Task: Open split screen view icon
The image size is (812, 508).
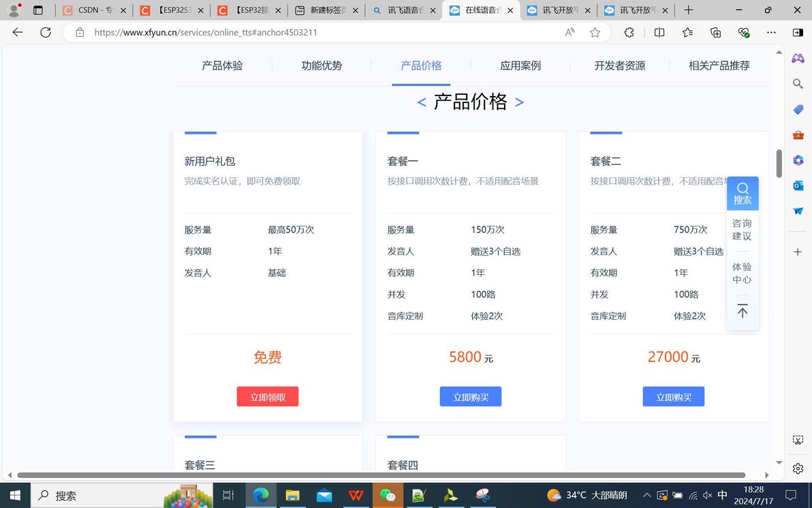Action: [659, 32]
